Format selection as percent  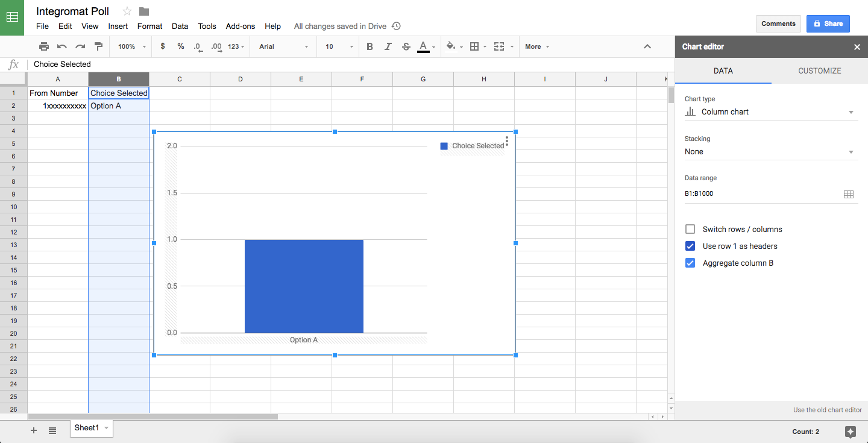tap(180, 46)
